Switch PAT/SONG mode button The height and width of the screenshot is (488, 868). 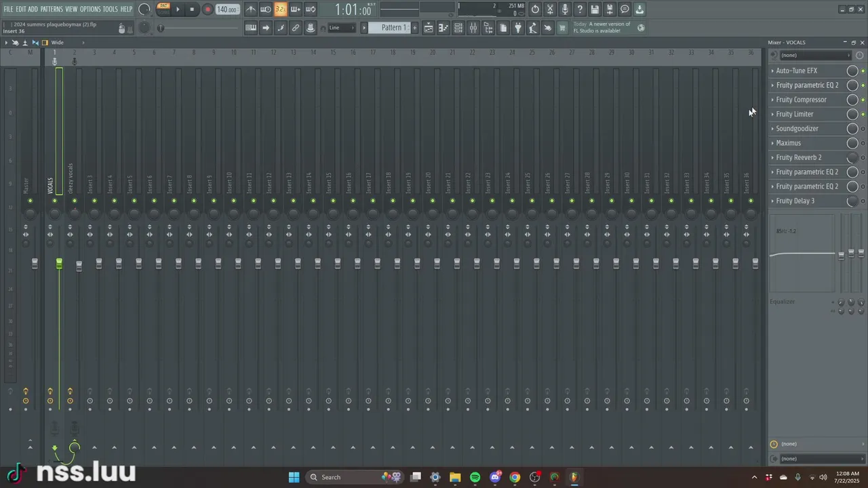pos(163,9)
